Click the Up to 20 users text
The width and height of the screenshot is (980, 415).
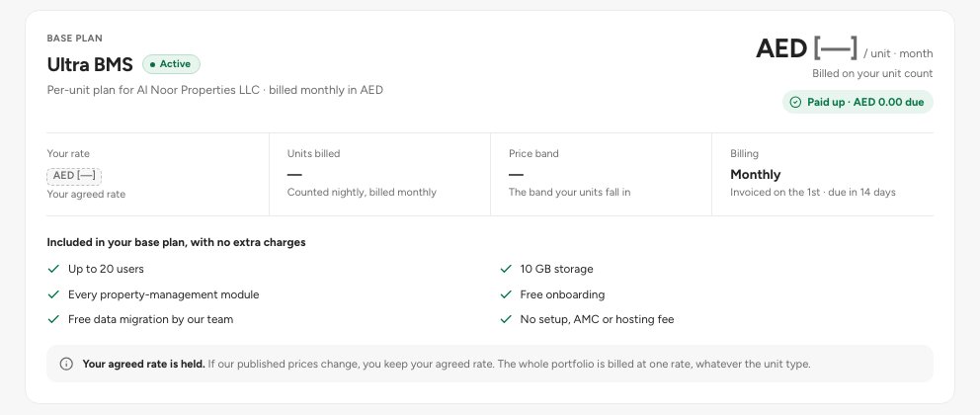coord(107,270)
